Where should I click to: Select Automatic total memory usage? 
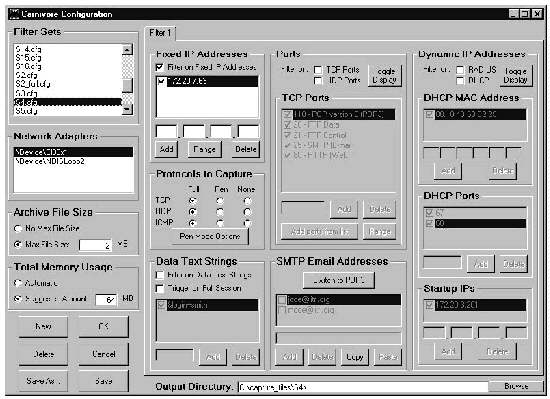(18, 283)
